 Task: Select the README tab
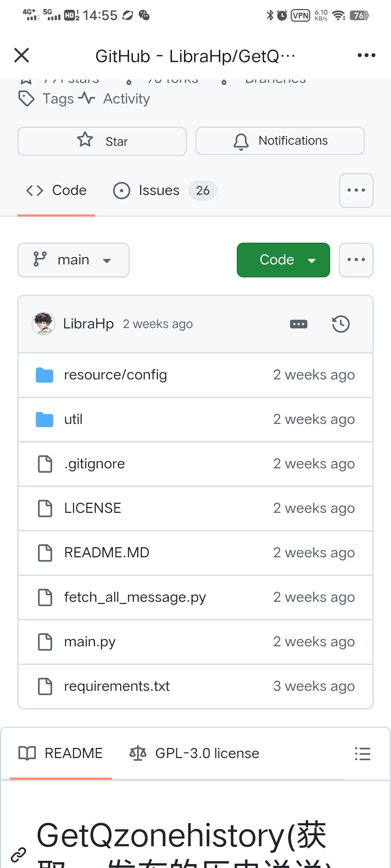pos(61,754)
